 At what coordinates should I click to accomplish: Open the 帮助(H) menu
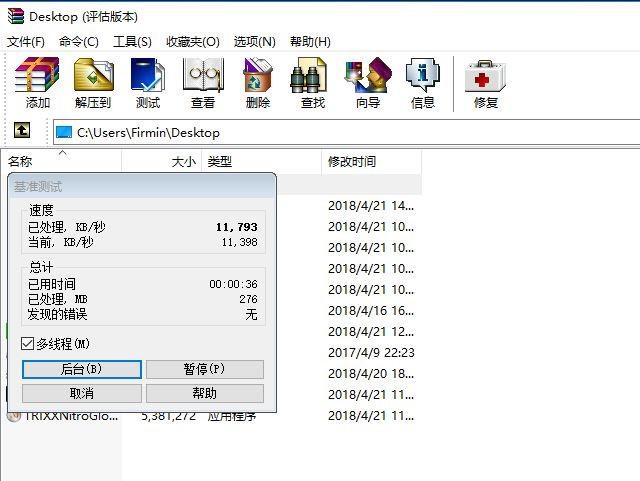(x=310, y=41)
